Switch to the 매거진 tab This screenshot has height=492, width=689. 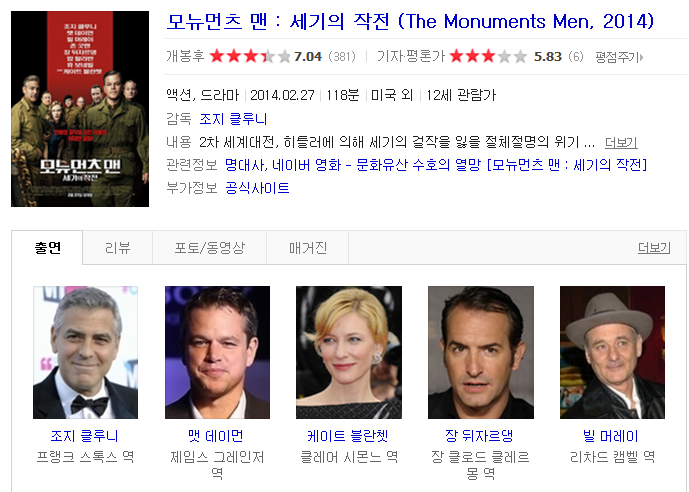tap(308, 248)
